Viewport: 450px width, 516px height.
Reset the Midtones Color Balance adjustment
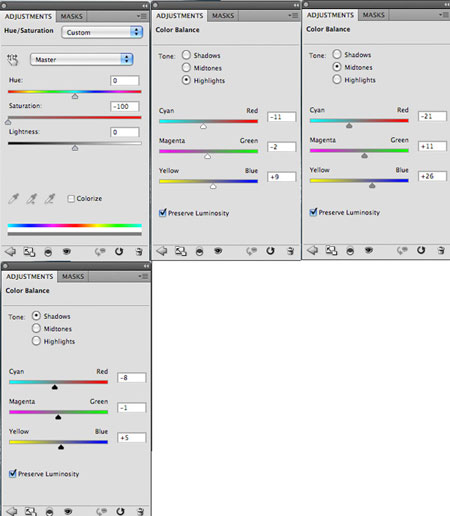[x=421, y=250]
